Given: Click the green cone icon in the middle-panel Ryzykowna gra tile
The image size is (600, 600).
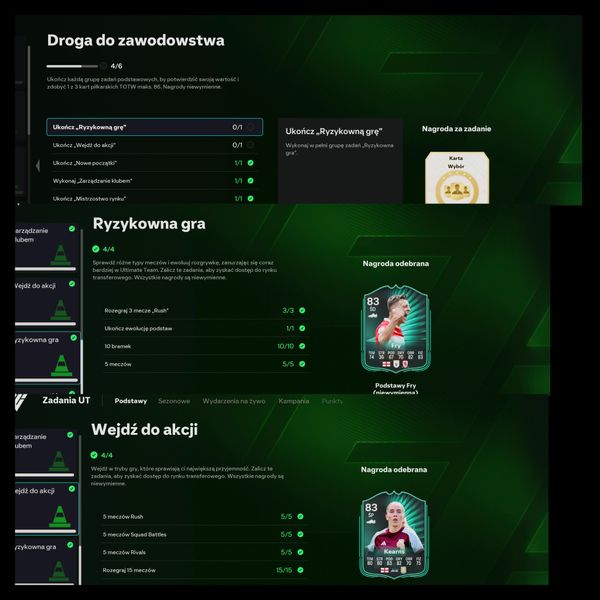Looking at the screenshot, I should (x=61, y=365).
